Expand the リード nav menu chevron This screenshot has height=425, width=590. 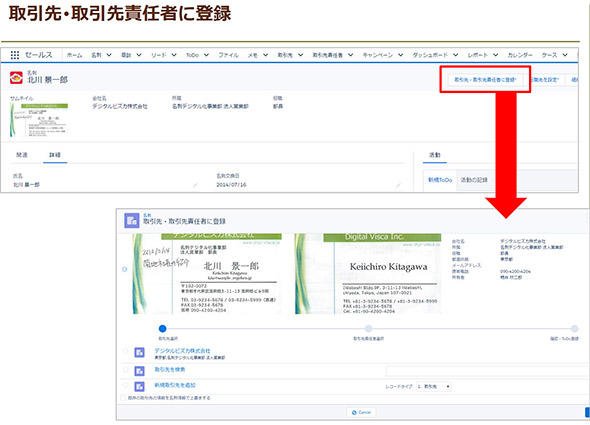point(174,55)
